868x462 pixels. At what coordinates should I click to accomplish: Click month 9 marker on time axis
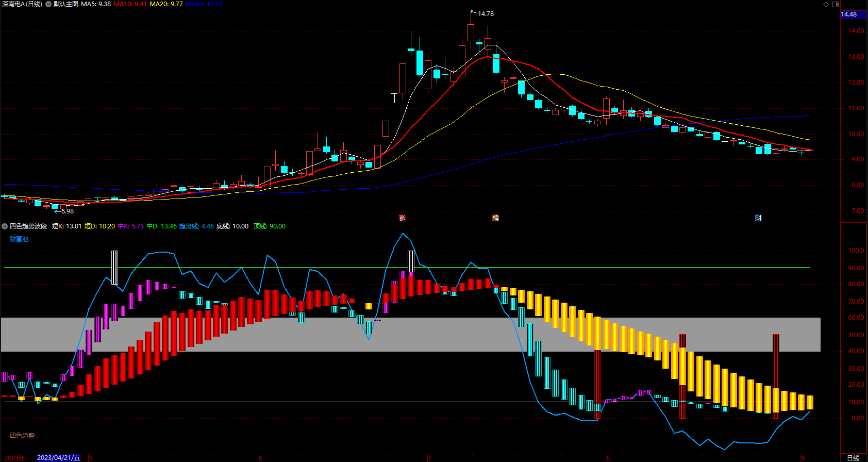point(803,458)
